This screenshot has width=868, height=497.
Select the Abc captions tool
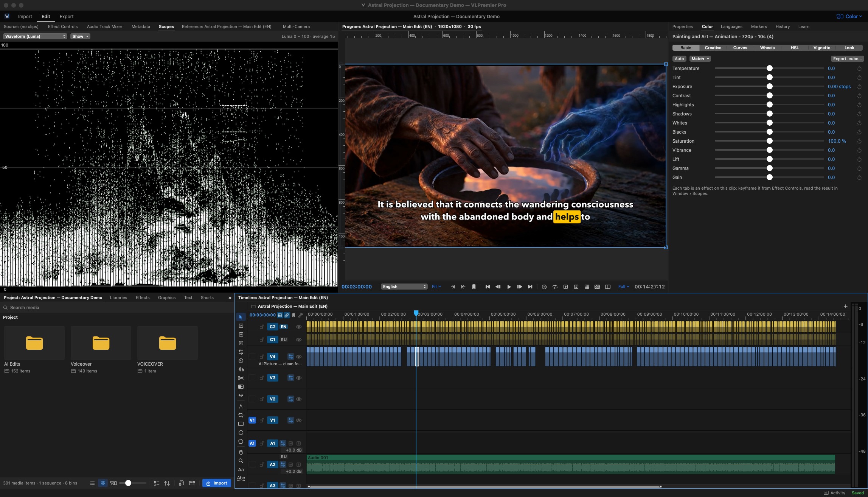(241, 478)
